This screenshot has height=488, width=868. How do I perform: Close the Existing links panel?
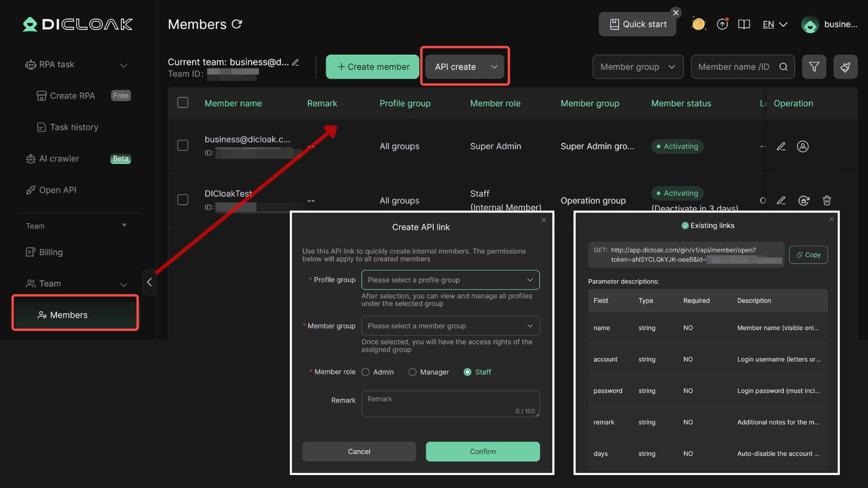(832, 219)
